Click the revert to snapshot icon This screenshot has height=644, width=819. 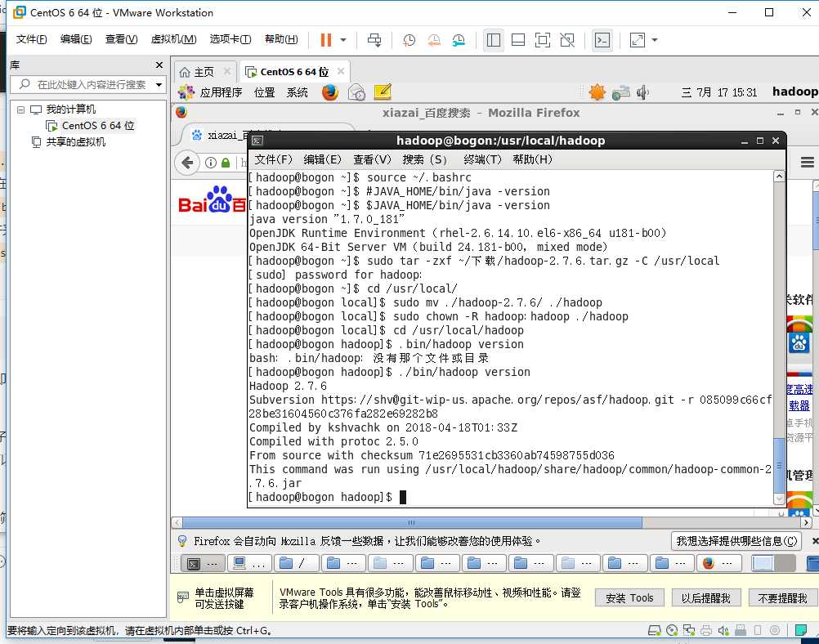(433, 40)
